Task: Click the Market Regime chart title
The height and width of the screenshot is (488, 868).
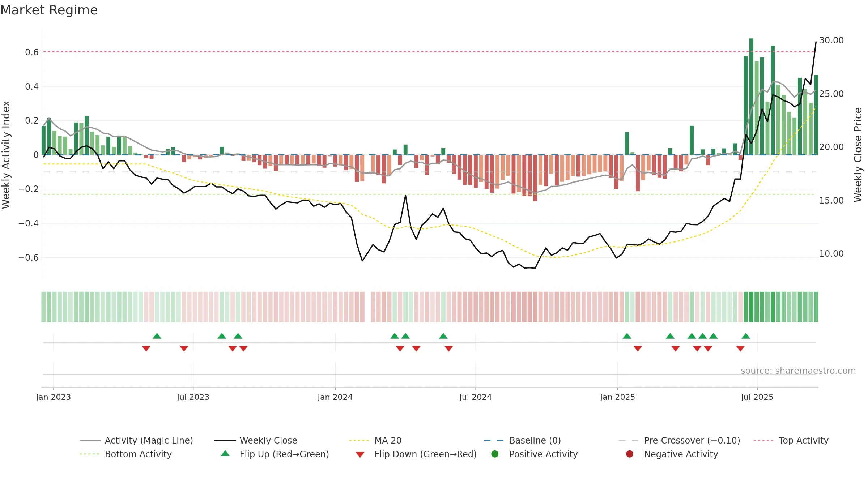Action: [49, 10]
